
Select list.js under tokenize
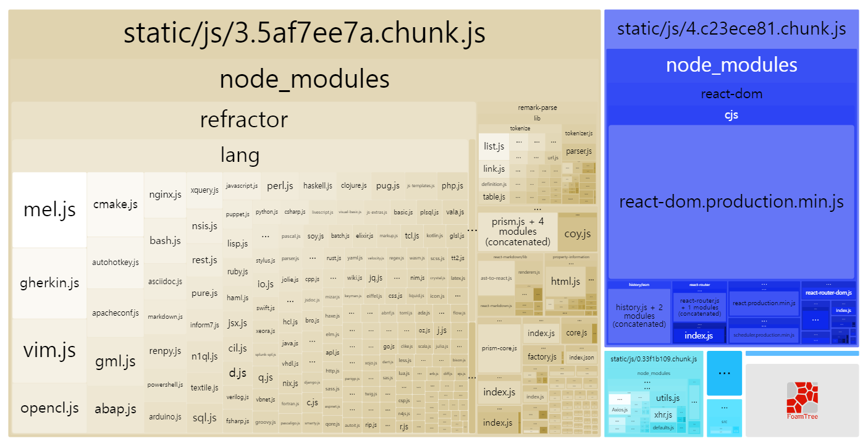click(494, 146)
